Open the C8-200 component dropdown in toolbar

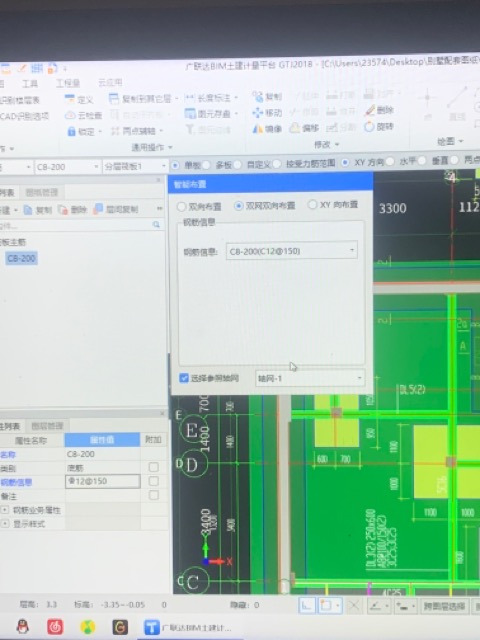(68, 167)
